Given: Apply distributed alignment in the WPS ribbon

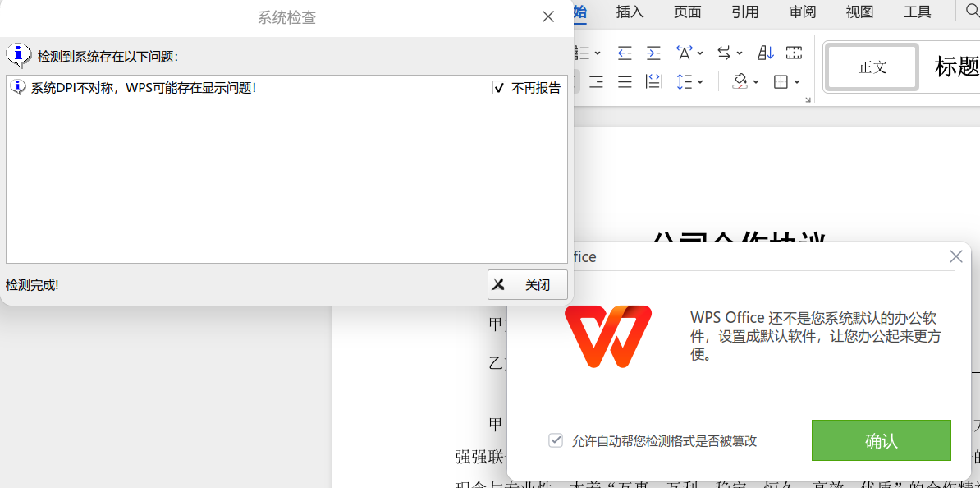Looking at the screenshot, I should click(654, 82).
